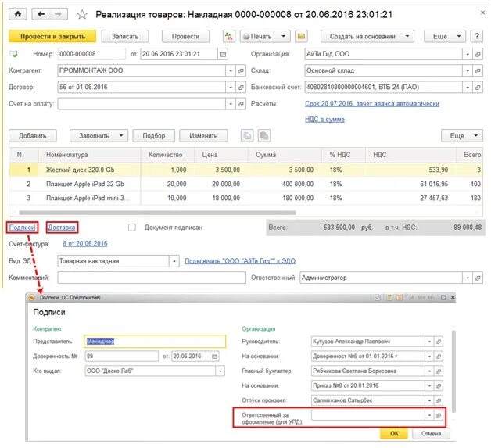491x448 pixels.
Task: Open Приказ №8 На основании record icon
Action: (439, 385)
